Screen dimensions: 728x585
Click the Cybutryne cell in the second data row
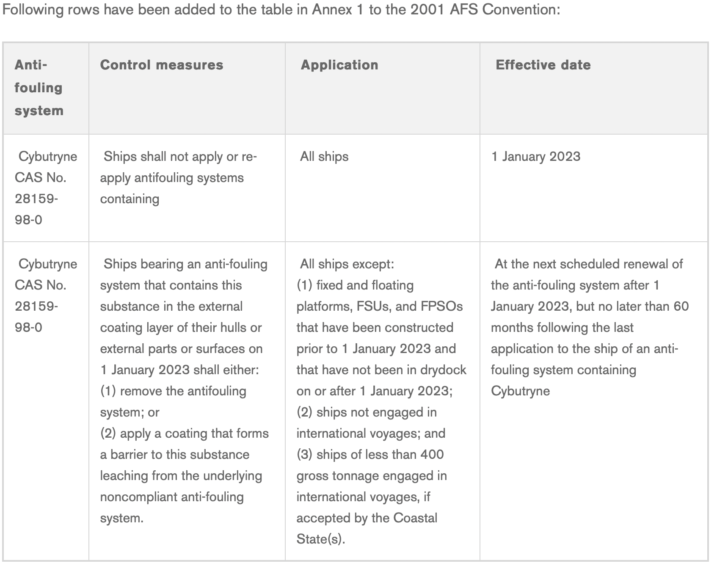click(x=46, y=295)
